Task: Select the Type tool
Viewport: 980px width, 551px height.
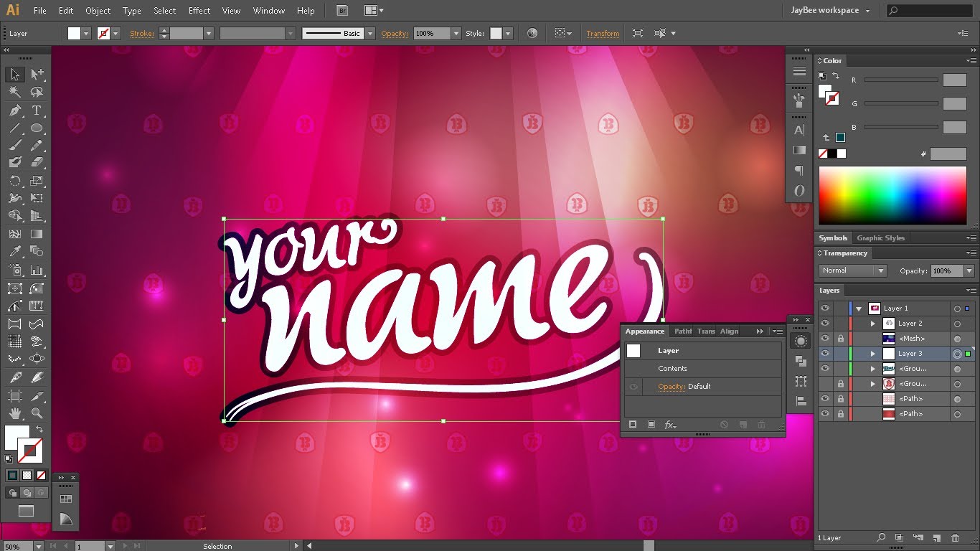Action: [x=37, y=110]
